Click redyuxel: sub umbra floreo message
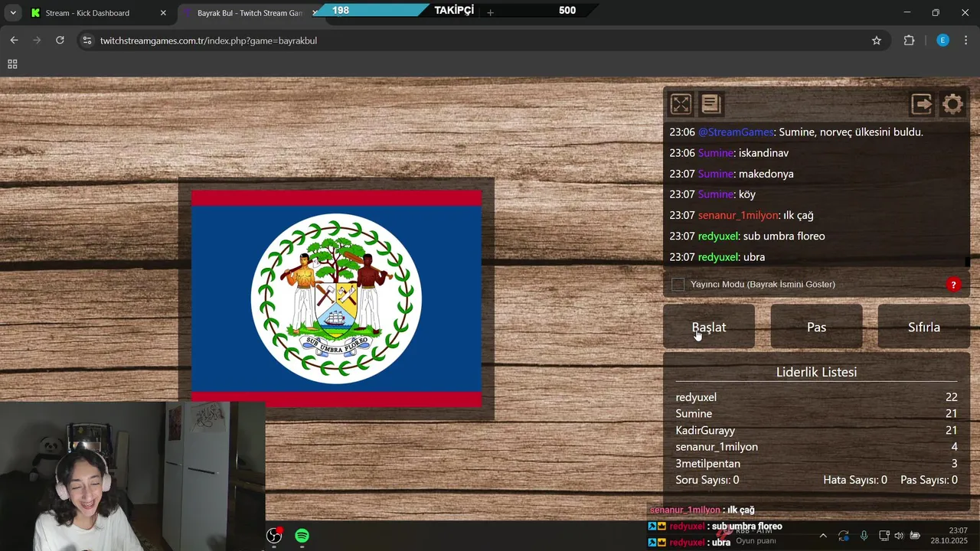Image resolution: width=980 pixels, height=551 pixels. point(747,236)
